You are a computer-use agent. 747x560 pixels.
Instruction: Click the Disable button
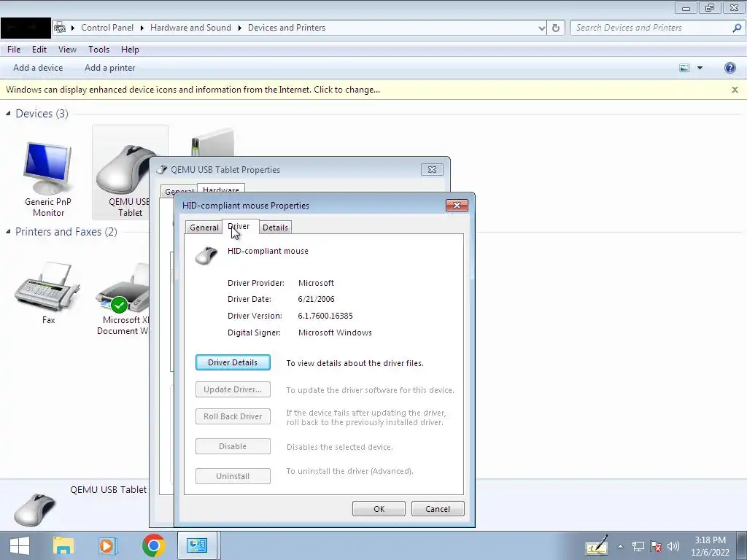[233, 446]
